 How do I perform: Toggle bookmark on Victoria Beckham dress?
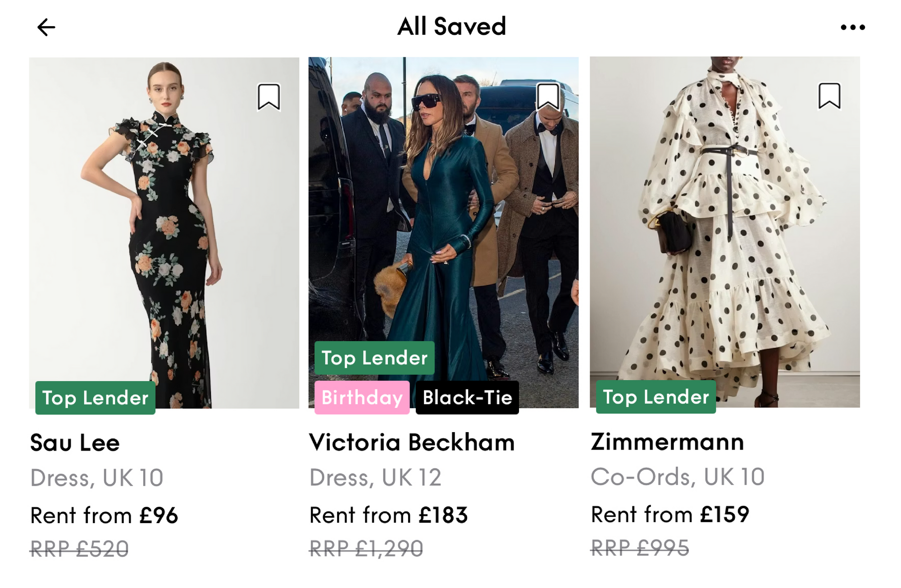pos(548,96)
